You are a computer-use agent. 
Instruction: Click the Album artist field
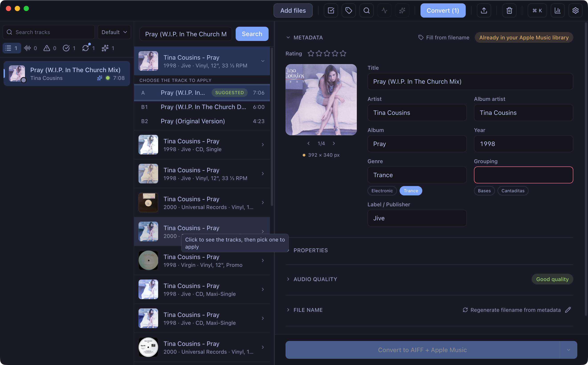tap(523, 113)
